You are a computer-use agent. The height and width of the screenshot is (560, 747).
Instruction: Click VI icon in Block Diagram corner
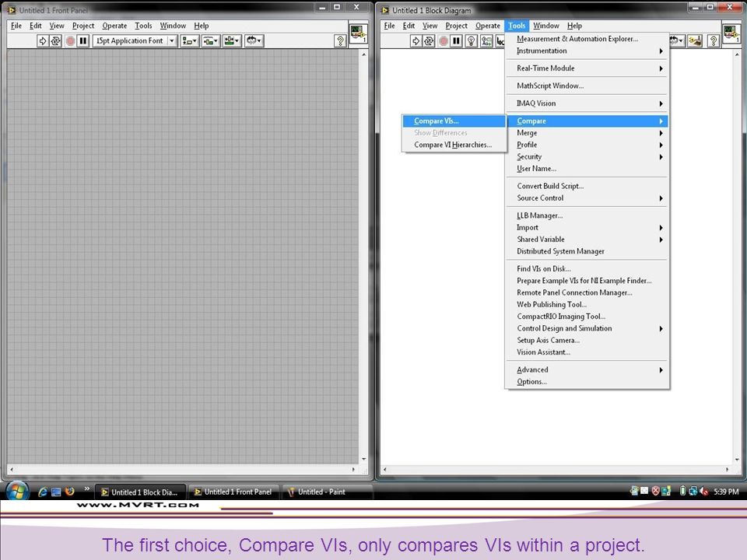tap(731, 33)
